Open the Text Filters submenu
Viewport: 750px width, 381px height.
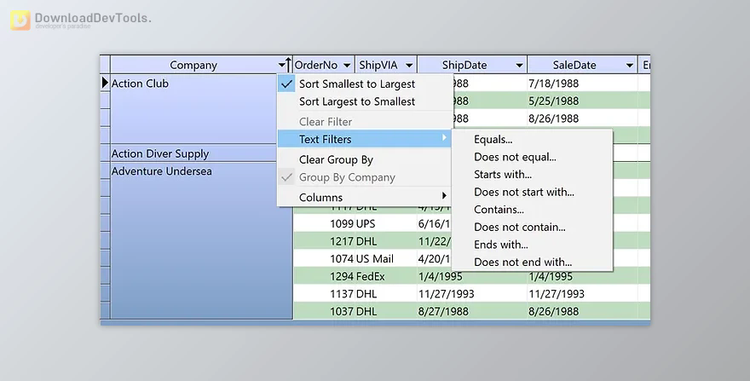[x=365, y=139]
